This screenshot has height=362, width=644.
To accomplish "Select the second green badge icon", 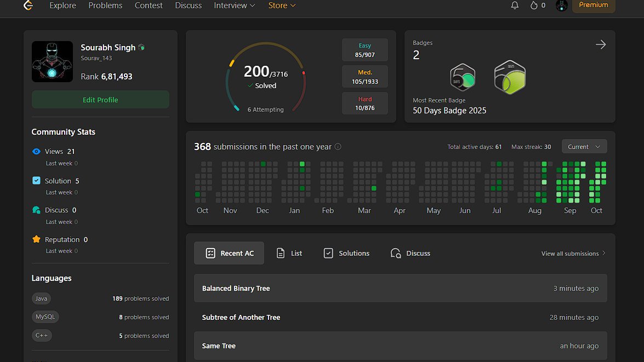I will [x=510, y=77].
